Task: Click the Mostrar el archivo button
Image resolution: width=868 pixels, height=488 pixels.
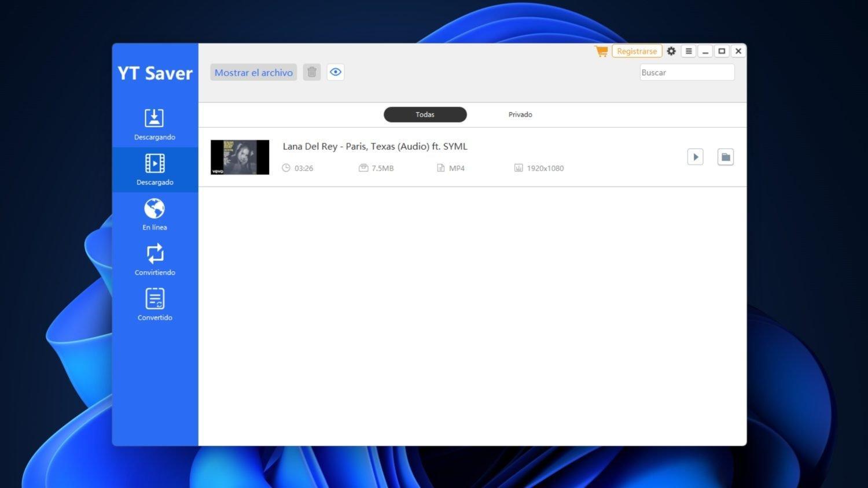Action: pyautogui.click(x=253, y=72)
